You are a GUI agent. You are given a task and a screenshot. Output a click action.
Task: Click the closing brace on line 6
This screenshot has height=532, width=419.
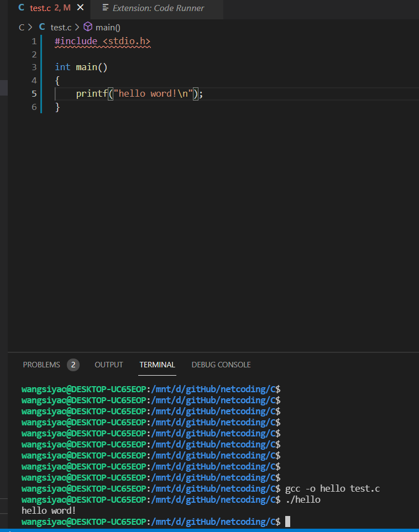coord(57,107)
